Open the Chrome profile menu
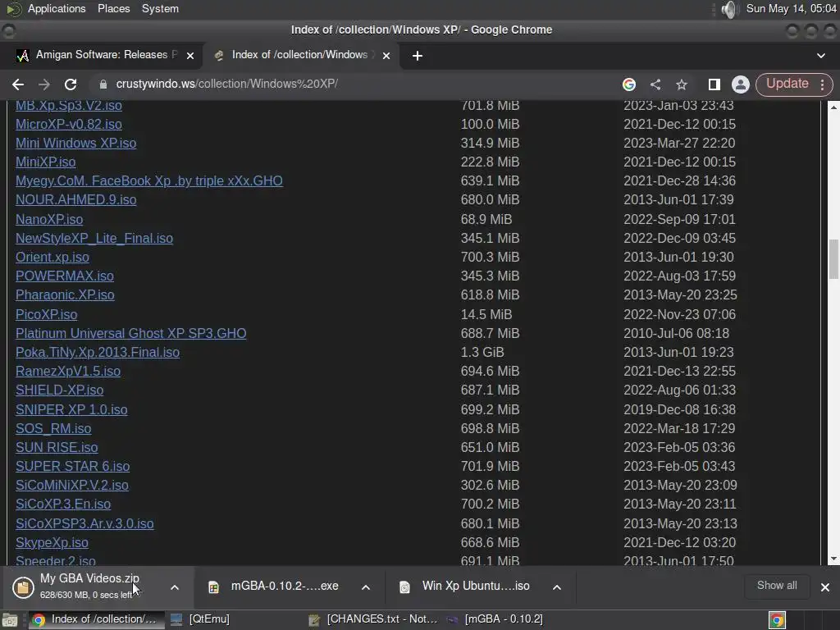Screen dimensions: 840x630 pos(741,84)
